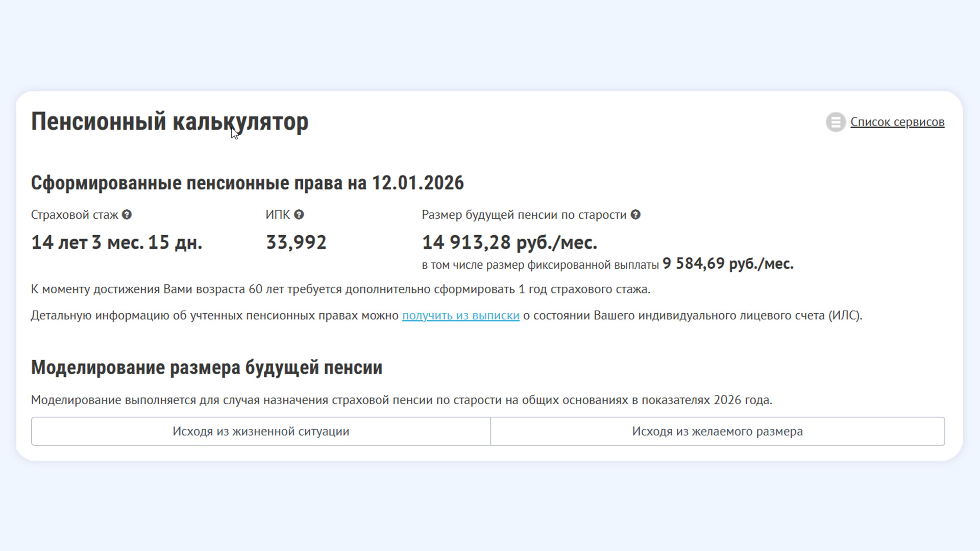980x551 pixels.
Task: Click the 14 913,28 руб./мес. pension amount
Action: (x=509, y=242)
